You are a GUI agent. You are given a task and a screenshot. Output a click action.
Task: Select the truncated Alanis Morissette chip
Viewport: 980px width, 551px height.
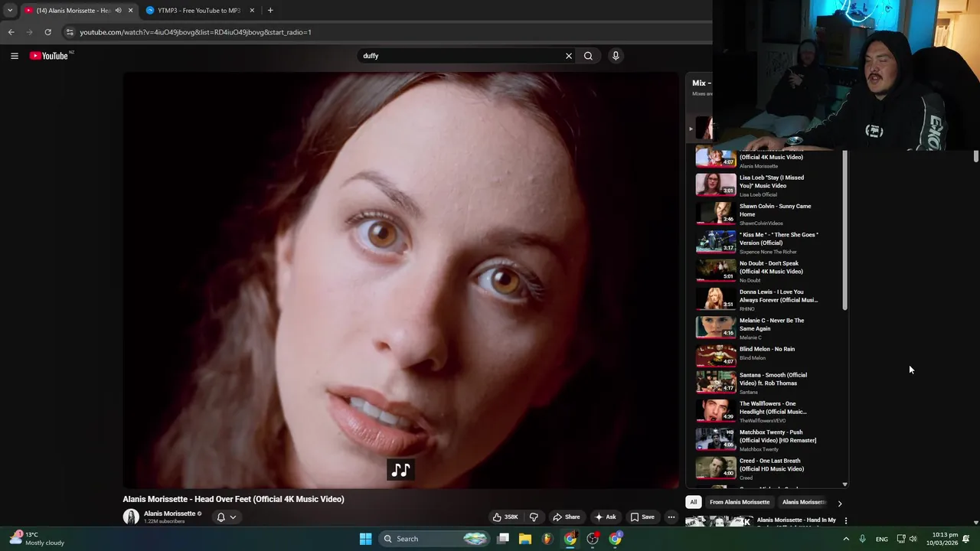click(x=804, y=502)
